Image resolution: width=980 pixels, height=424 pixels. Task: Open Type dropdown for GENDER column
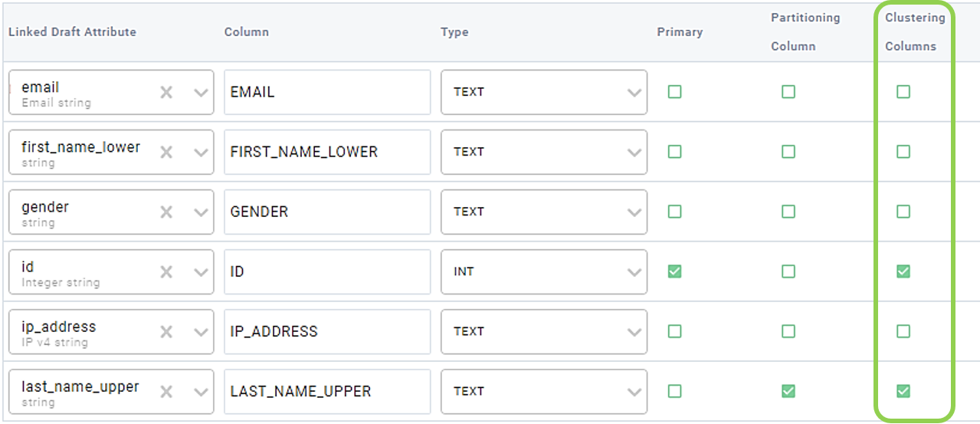(544, 212)
